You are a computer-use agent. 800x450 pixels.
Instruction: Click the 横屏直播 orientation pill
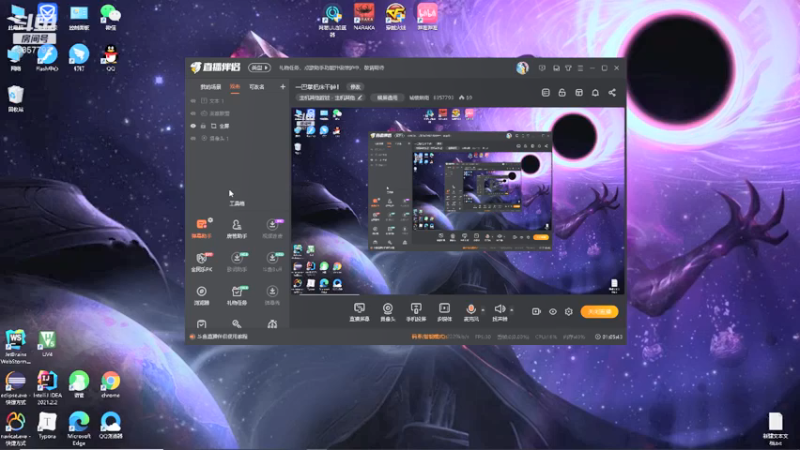[387, 97]
